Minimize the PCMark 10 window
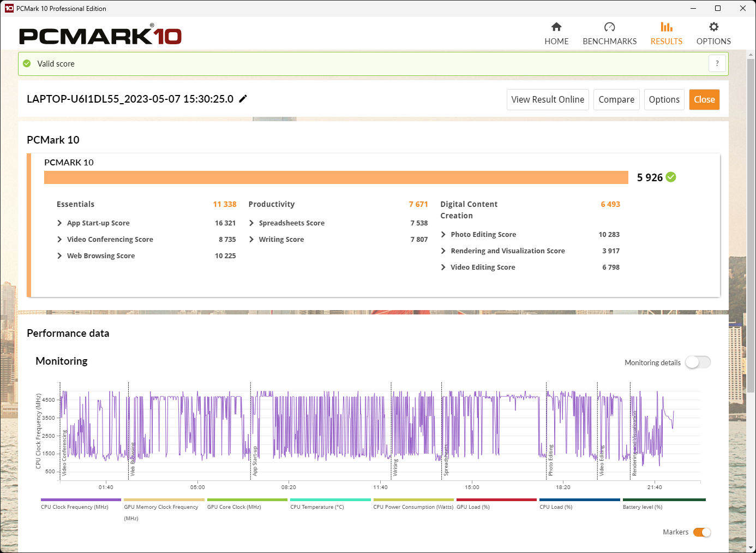This screenshot has height=553, width=756. coord(693,8)
